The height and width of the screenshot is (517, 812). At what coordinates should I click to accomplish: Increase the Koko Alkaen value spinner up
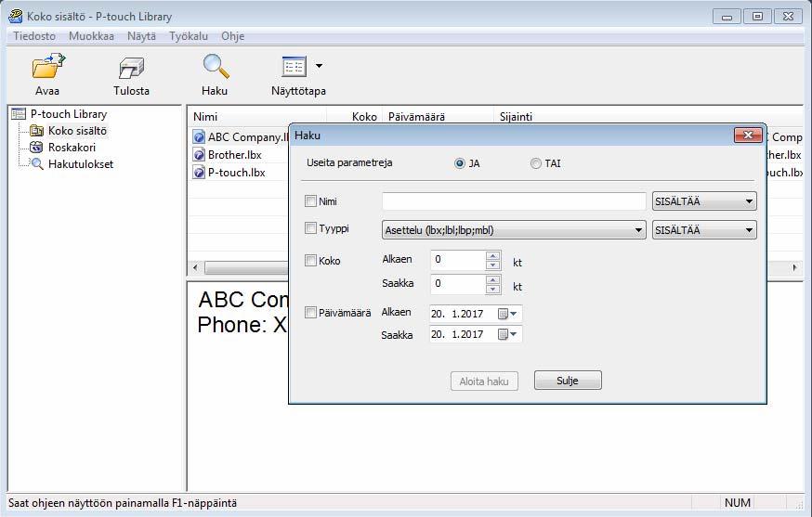(493, 255)
